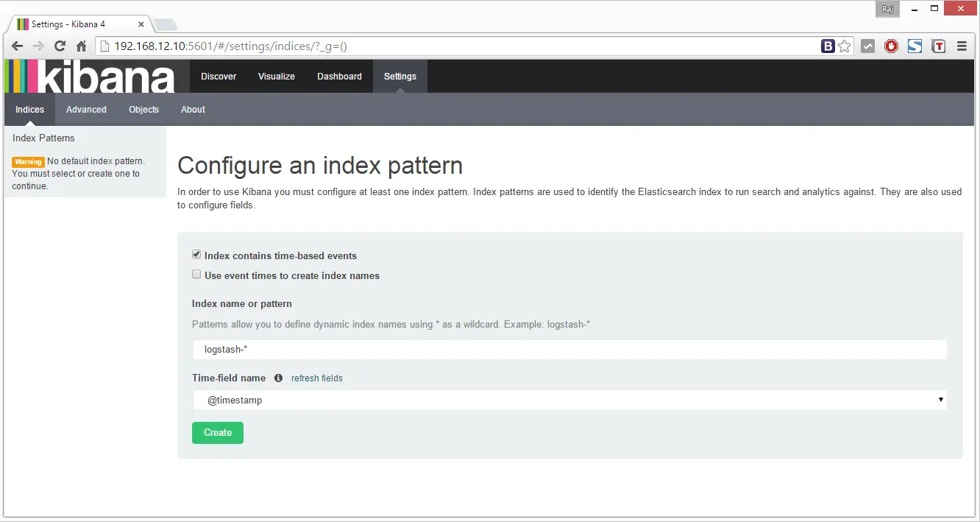Click the Index Patterns sidebar heading
The image size is (980, 522).
pos(43,138)
